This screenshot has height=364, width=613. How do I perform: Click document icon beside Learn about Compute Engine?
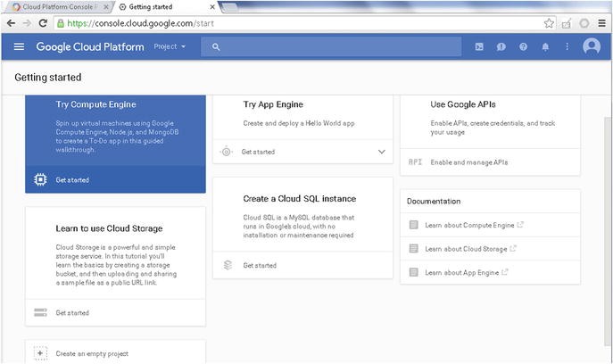[414, 225]
